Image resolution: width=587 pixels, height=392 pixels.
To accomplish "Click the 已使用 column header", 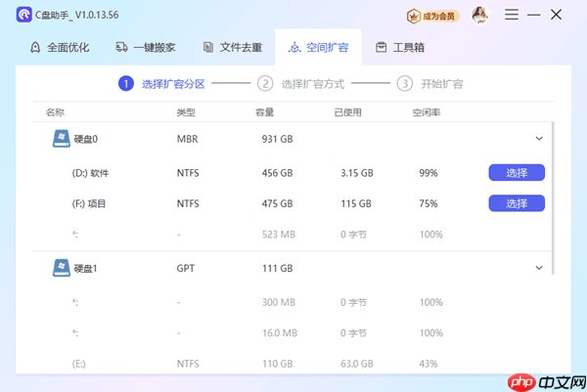I will click(347, 112).
